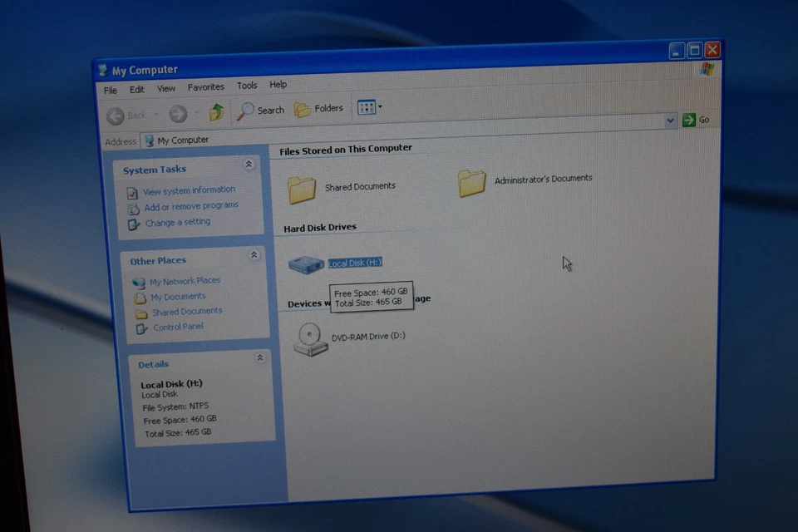Click the Views icon on the toolbar
The height and width of the screenshot is (532, 798).
tap(366, 107)
